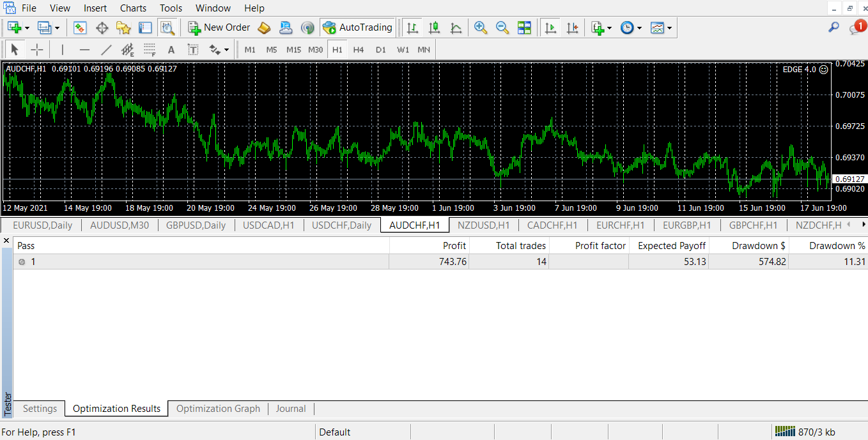
Task: Switch to the NZDUSD,H1 chart tab
Action: tap(484, 225)
